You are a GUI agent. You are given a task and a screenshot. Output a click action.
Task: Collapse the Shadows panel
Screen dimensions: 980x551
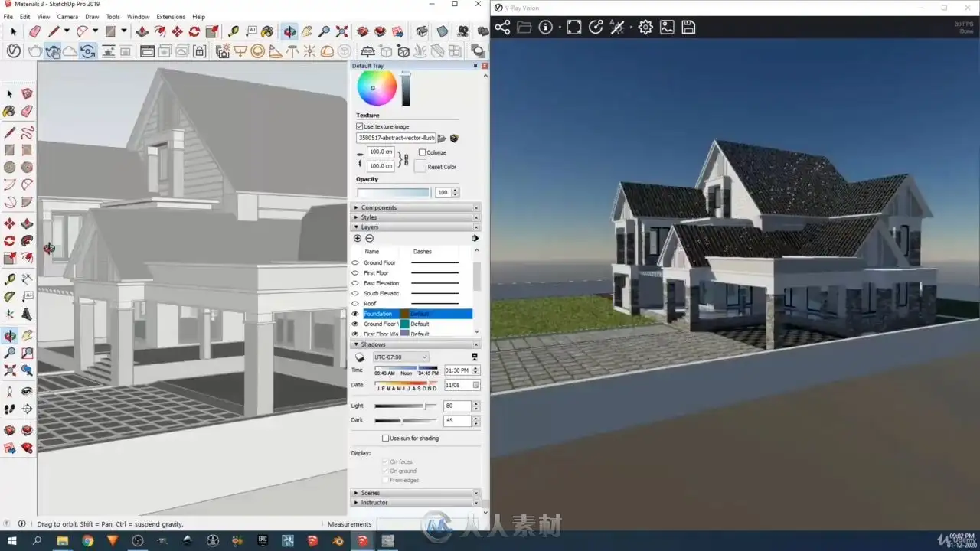(x=416, y=344)
